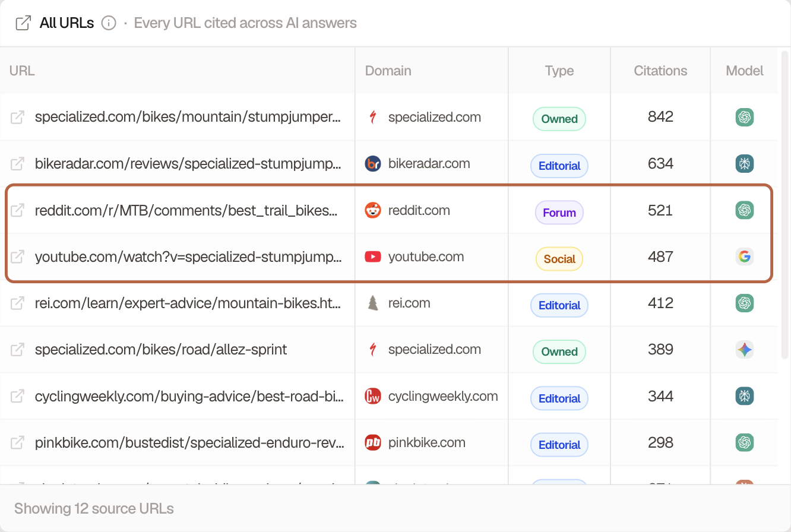Click the purple Forum type badge
This screenshot has height=532, width=791.
pyautogui.click(x=559, y=213)
